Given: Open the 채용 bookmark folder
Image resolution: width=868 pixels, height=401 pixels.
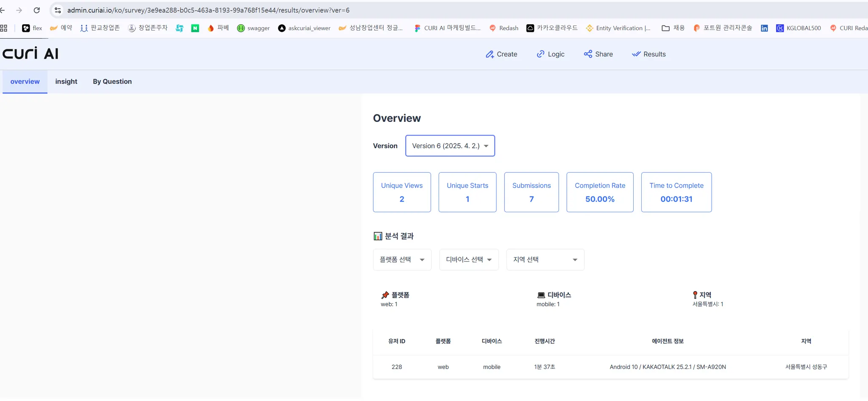Looking at the screenshot, I should 673,28.
